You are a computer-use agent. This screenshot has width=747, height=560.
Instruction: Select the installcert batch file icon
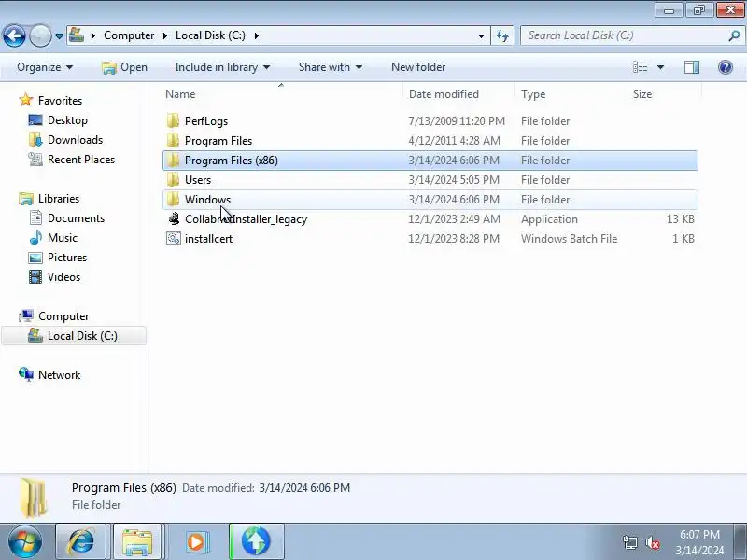click(x=174, y=238)
